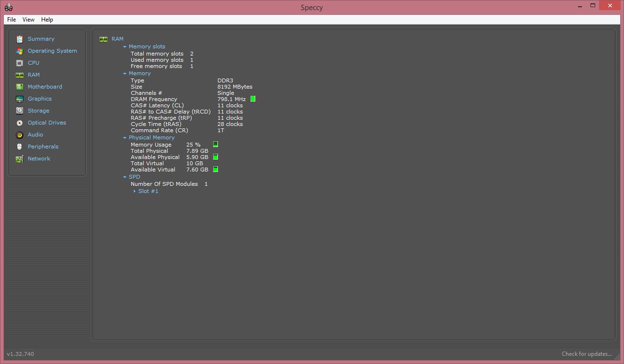
Task: Click the Audio speaker icon
Action: (19, 135)
